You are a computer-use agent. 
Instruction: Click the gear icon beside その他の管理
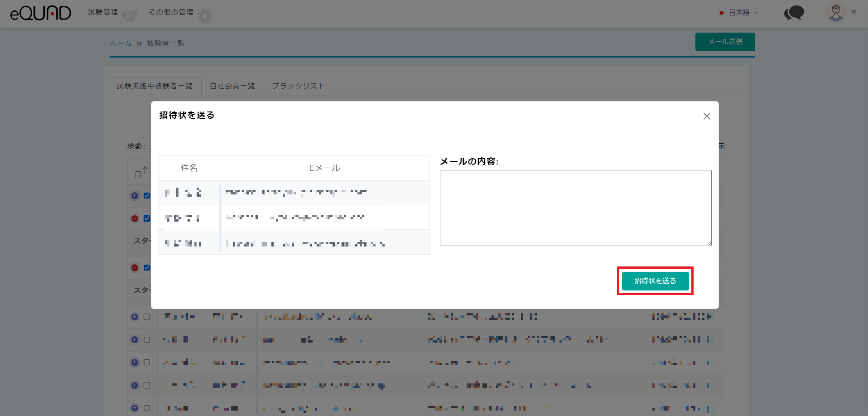pos(205,16)
